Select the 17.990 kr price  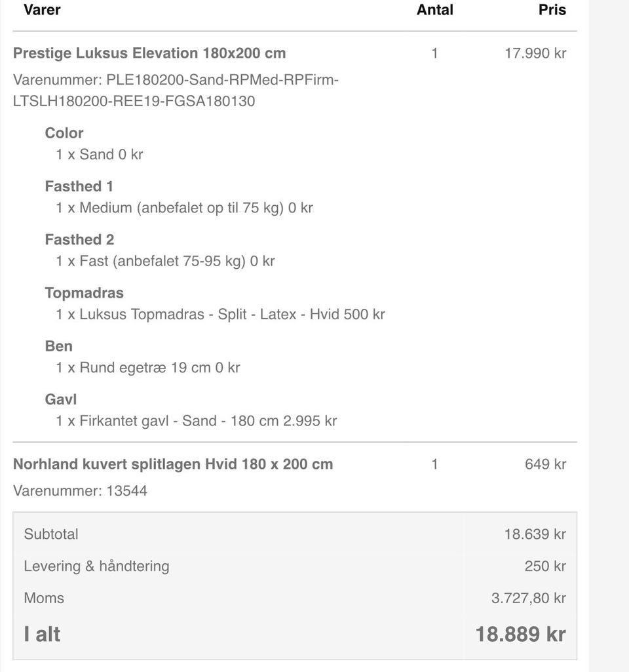click(x=535, y=53)
